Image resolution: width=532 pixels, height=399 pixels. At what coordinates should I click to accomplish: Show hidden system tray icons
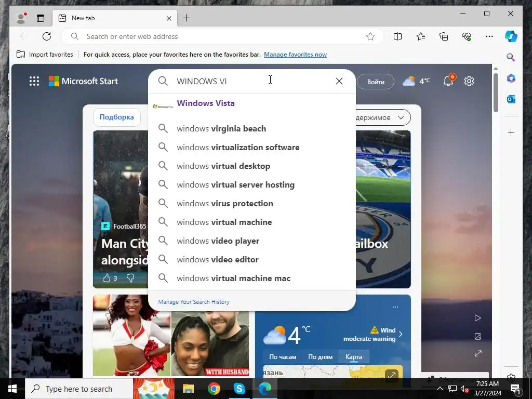point(440,389)
